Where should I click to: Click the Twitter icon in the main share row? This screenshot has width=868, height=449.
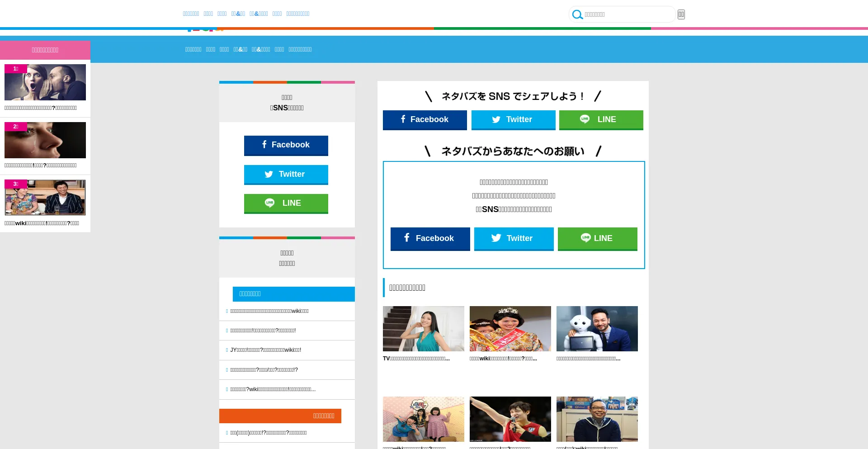(496, 119)
